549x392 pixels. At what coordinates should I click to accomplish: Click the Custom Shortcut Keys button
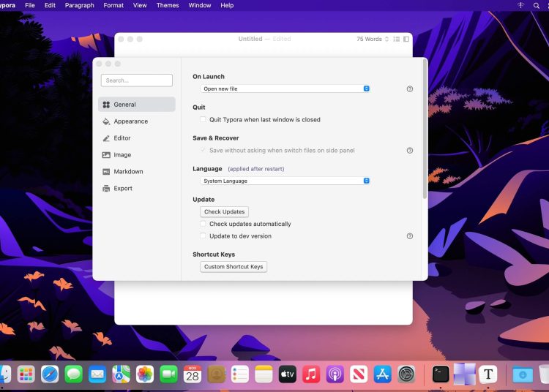click(x=234, y=267)
